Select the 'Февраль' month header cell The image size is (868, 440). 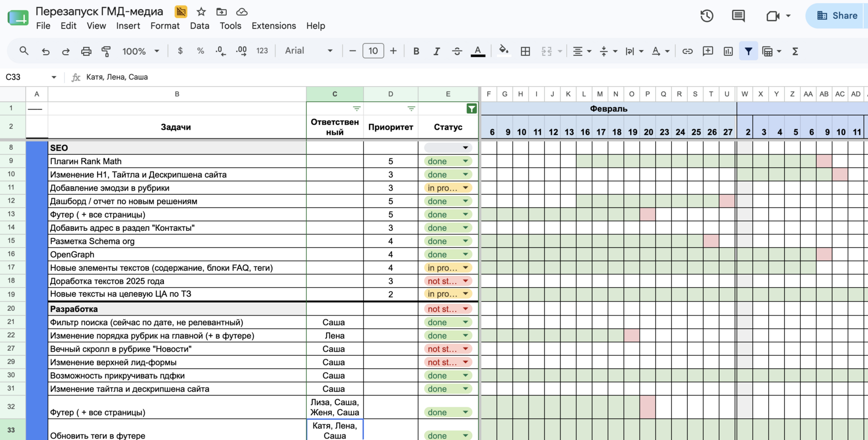click(x=609, y=108)
